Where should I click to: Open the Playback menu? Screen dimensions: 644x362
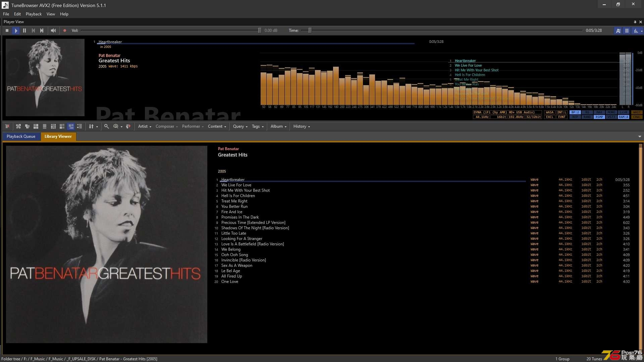(x=34, y=14)
